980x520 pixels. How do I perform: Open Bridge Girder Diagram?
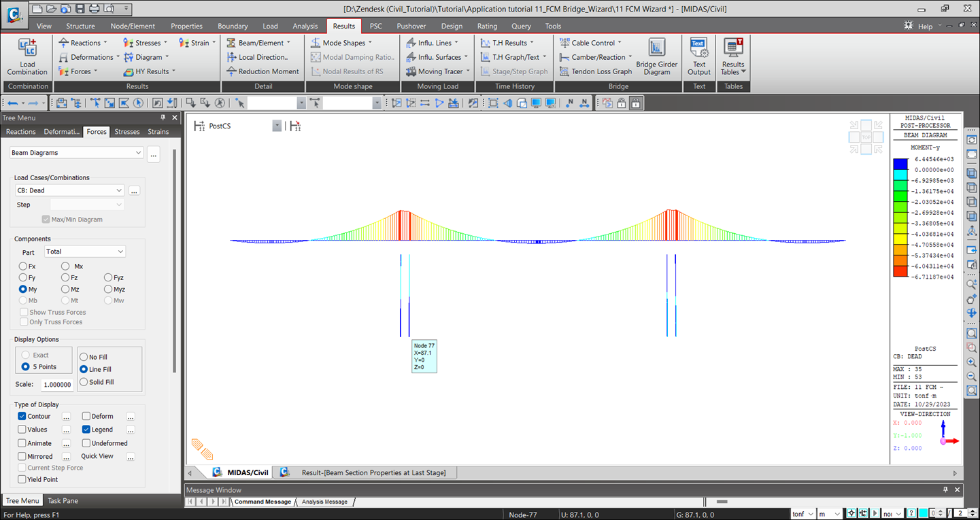coord(656,57)
